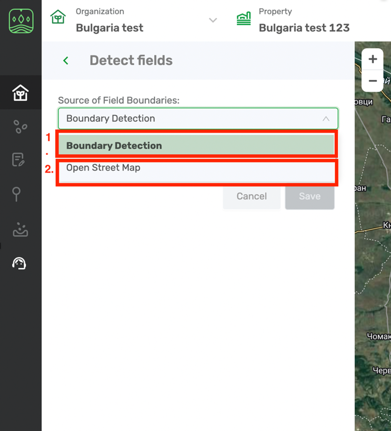Open the seedling tray sidebar icon

20,229
